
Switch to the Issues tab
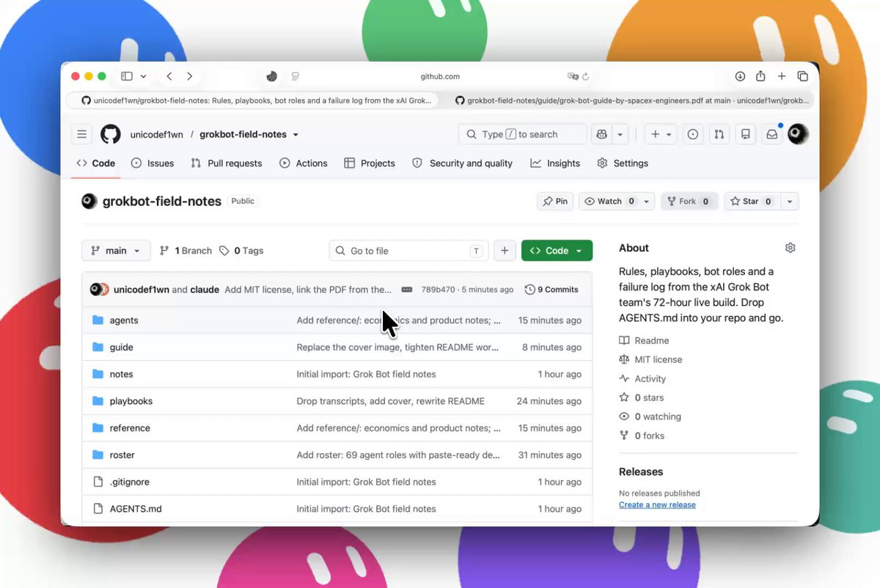point(153,163)
